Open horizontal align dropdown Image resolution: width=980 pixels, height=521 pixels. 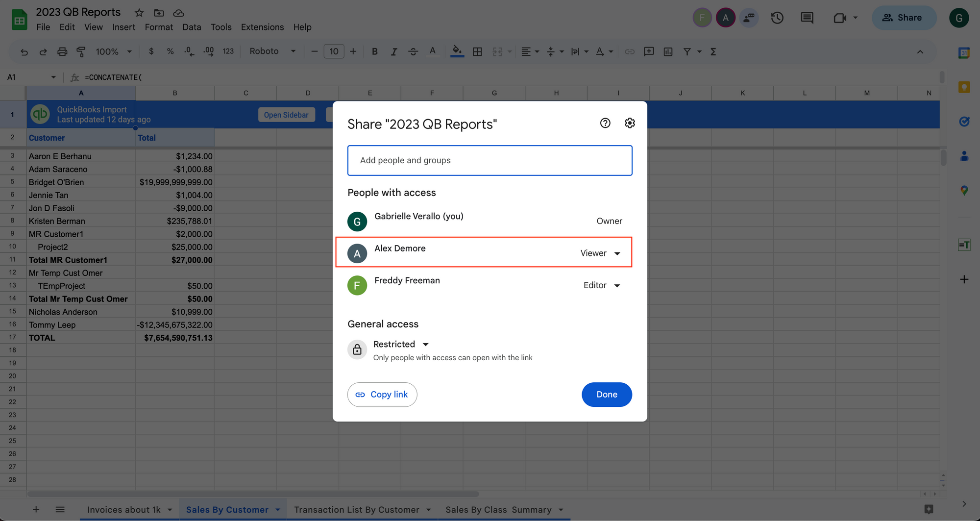coord(530,51)
